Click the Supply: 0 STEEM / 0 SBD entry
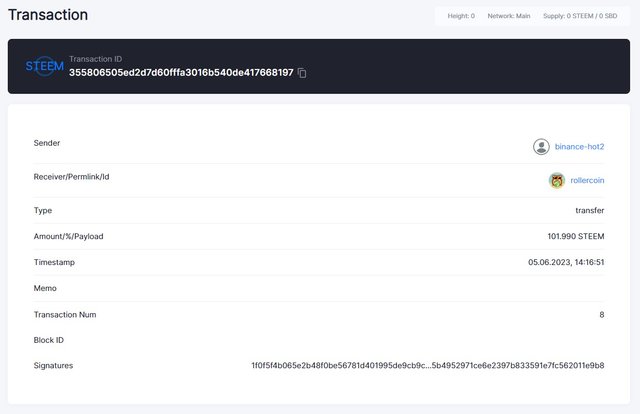Viewport: 640px width, 414px height. [x=580, y=16]
